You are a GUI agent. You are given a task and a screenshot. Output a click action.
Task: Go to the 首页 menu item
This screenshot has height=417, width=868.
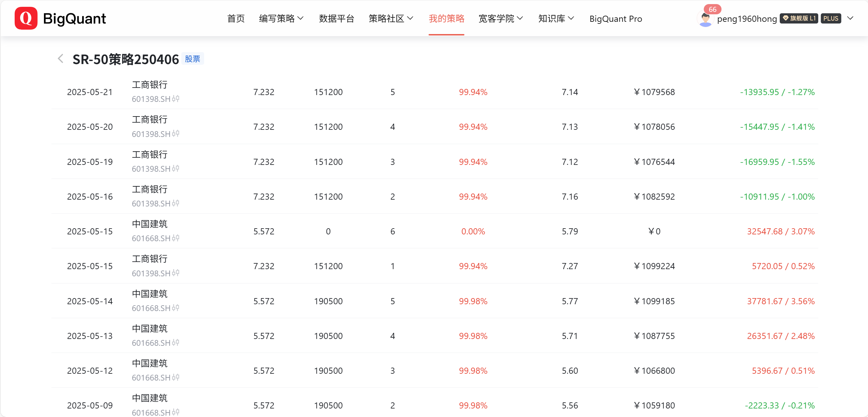(236, 18)
